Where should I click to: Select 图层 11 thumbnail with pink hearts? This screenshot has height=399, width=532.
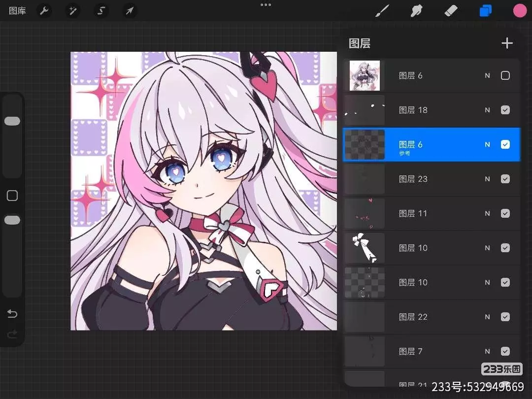[x=365, y=213]
